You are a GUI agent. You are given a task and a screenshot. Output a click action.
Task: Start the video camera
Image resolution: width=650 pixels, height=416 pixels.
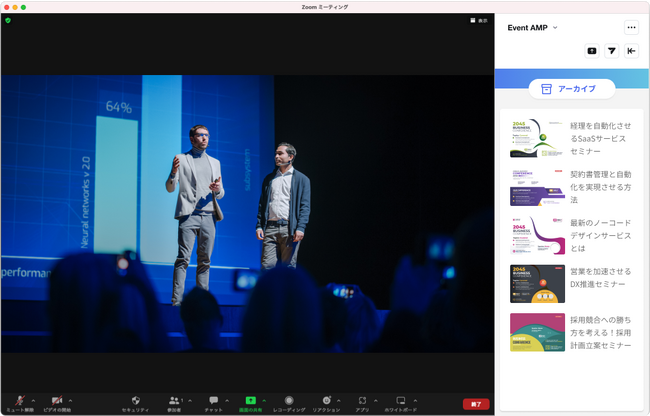[57, 401]
